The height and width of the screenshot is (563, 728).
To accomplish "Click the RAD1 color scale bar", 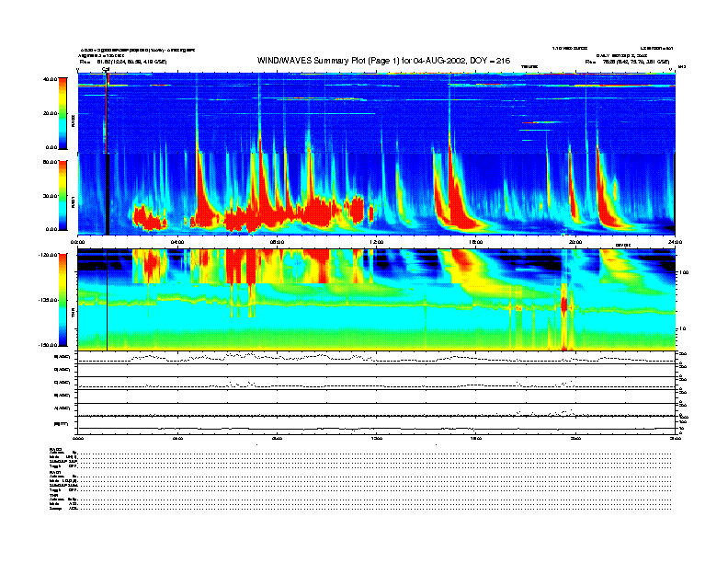I will click(63, 195).
